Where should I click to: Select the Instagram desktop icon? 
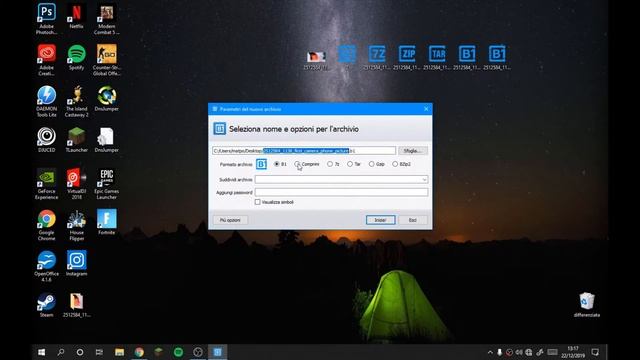76,264
